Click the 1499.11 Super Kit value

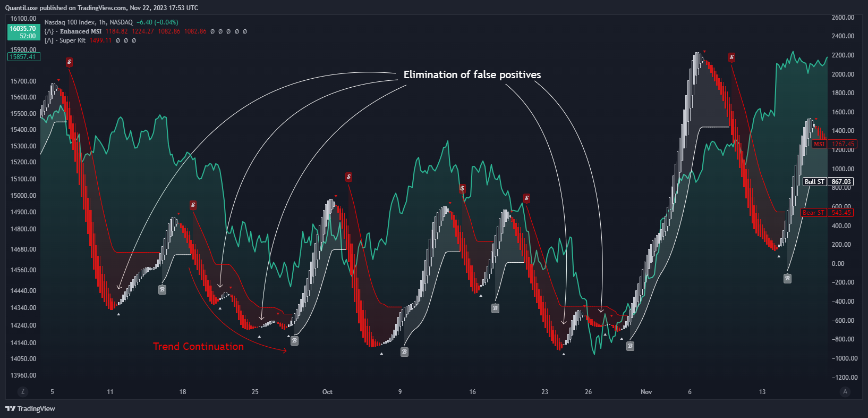click(x=100, y=40)
